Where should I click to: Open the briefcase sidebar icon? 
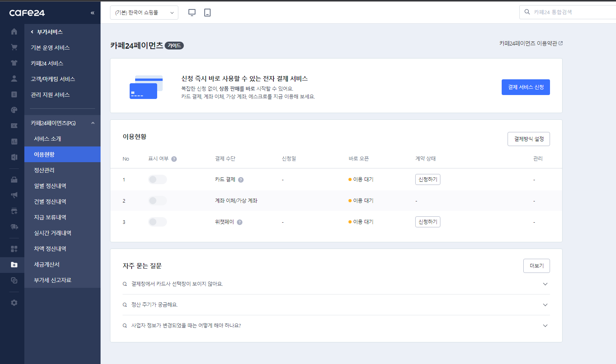pos(14,179)
